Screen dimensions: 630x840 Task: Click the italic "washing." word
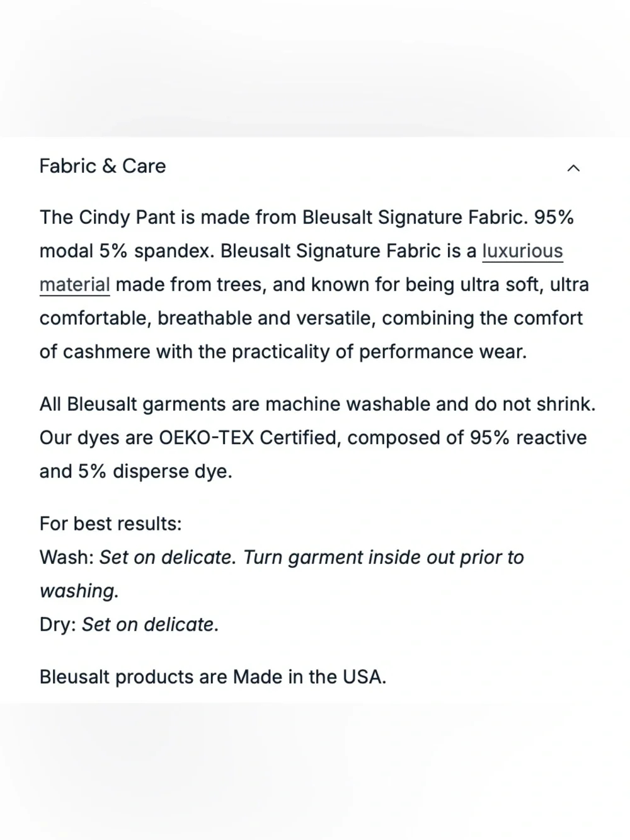[x=79, y=591]
